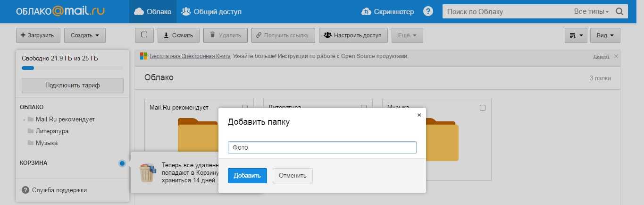
Task: Open Служба поддержки support link
Action: tap(59, 190)
